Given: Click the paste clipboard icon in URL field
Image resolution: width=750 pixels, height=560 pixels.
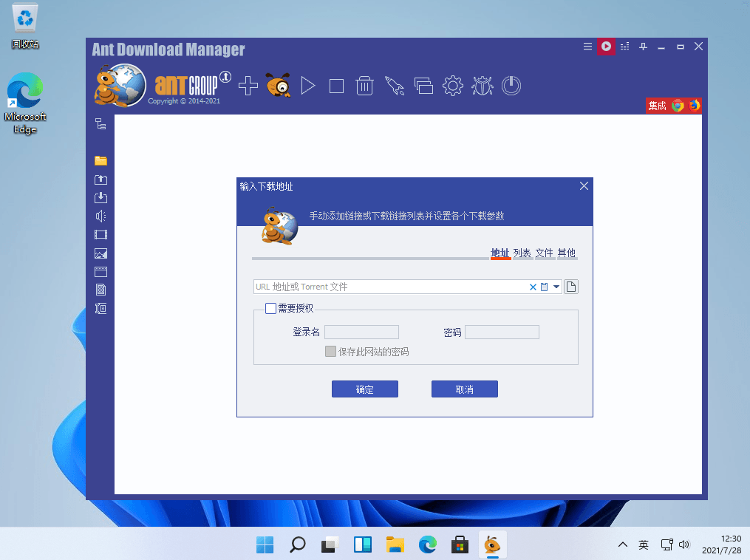Looking at the screenshot, I should click(545, 287).
